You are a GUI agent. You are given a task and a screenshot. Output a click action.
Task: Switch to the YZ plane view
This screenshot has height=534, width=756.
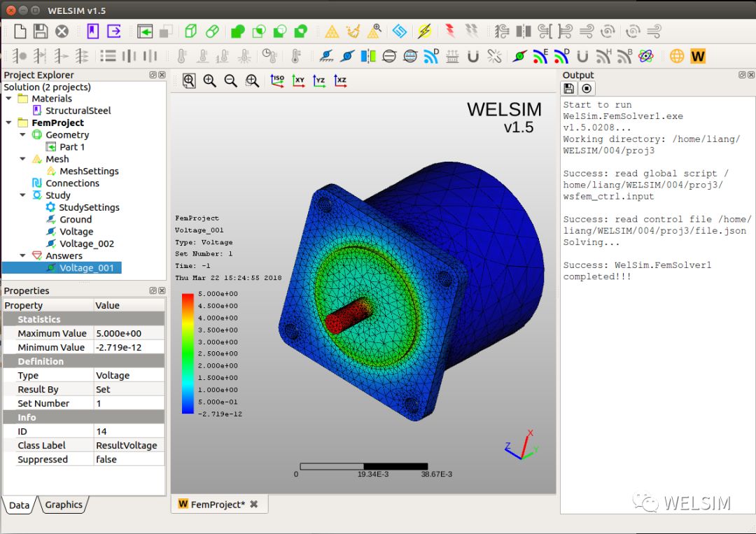click(x=319, y=80)
